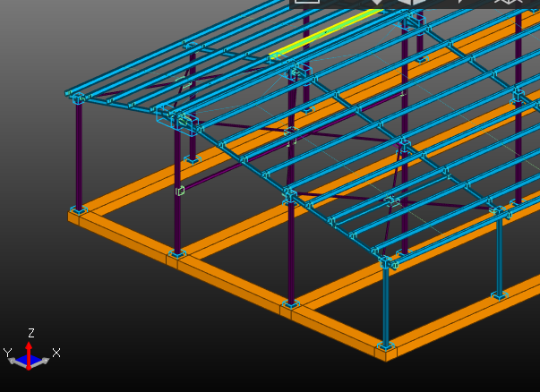Expand the dropdown arrow in top toolbar

click(376, 3)
